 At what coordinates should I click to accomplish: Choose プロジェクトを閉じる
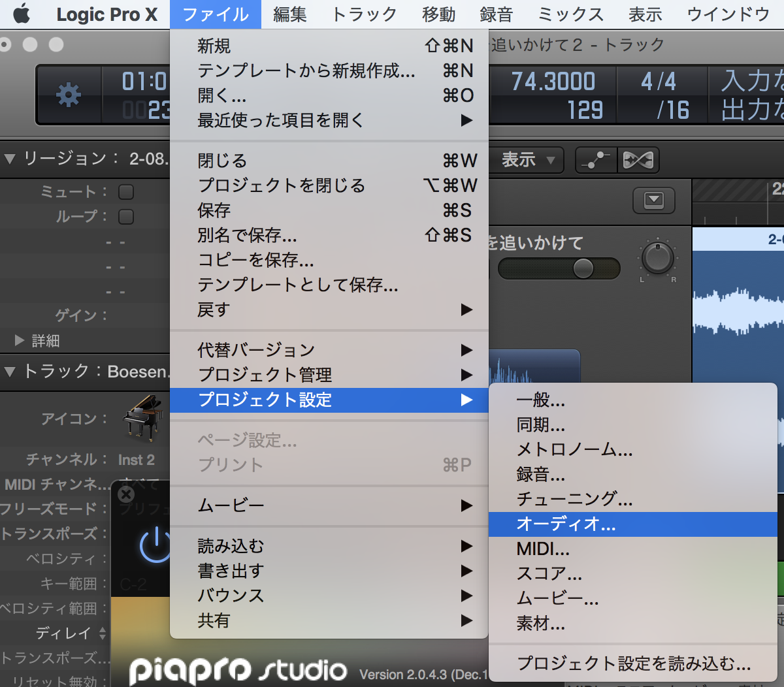click(329, 185)
